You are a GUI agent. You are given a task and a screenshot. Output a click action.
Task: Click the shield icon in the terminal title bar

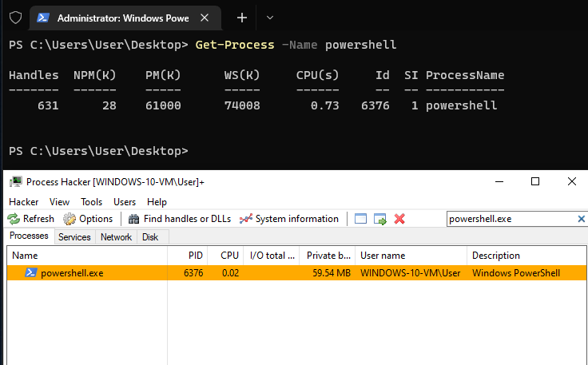click(15, 18)
